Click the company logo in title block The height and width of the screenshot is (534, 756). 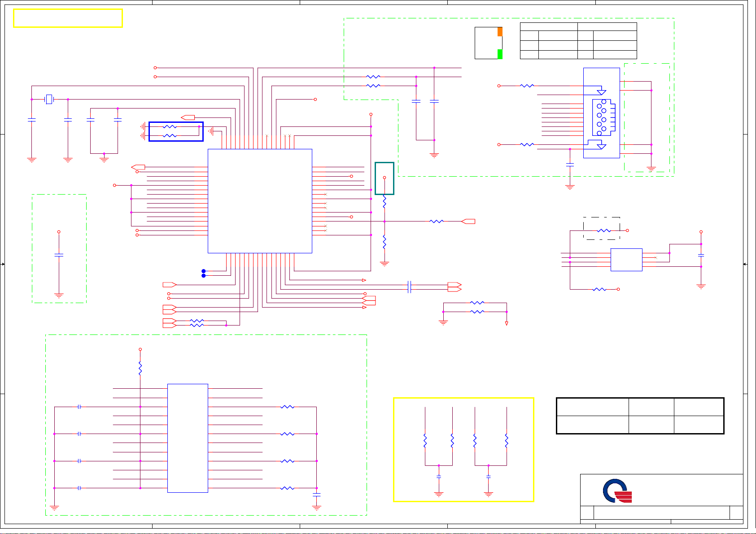click(x=617, y=491)
